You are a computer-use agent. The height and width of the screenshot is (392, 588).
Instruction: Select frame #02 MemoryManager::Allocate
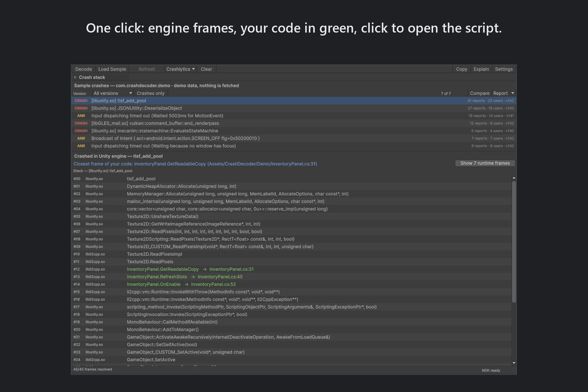pos(292,194)
